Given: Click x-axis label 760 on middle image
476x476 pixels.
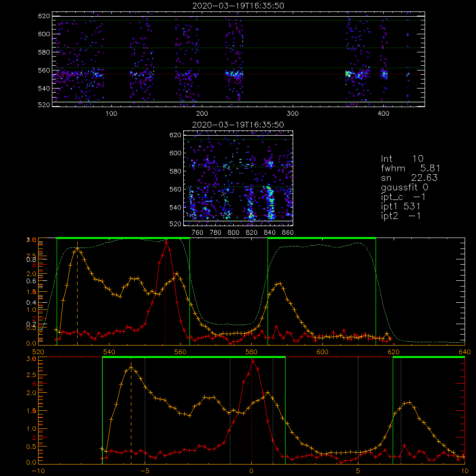Looking at the screenshot, I should (198, 233).
